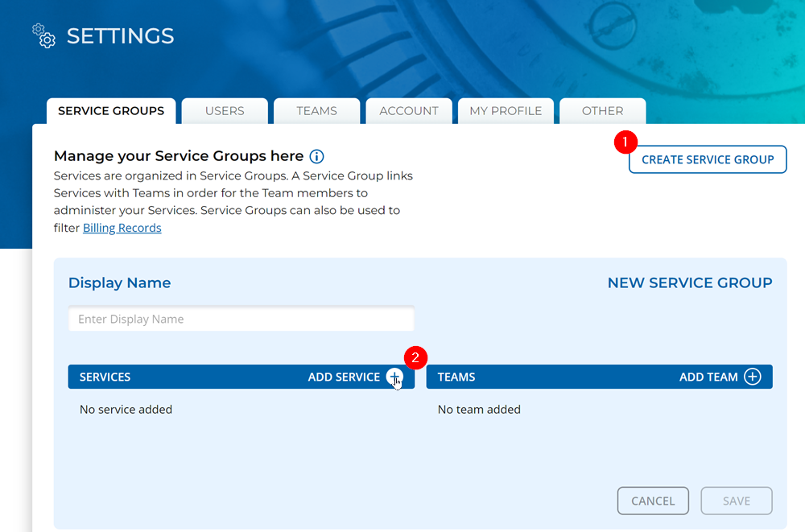Click the Settings gear icon
805x532 pixels.
tap(43, 35)
